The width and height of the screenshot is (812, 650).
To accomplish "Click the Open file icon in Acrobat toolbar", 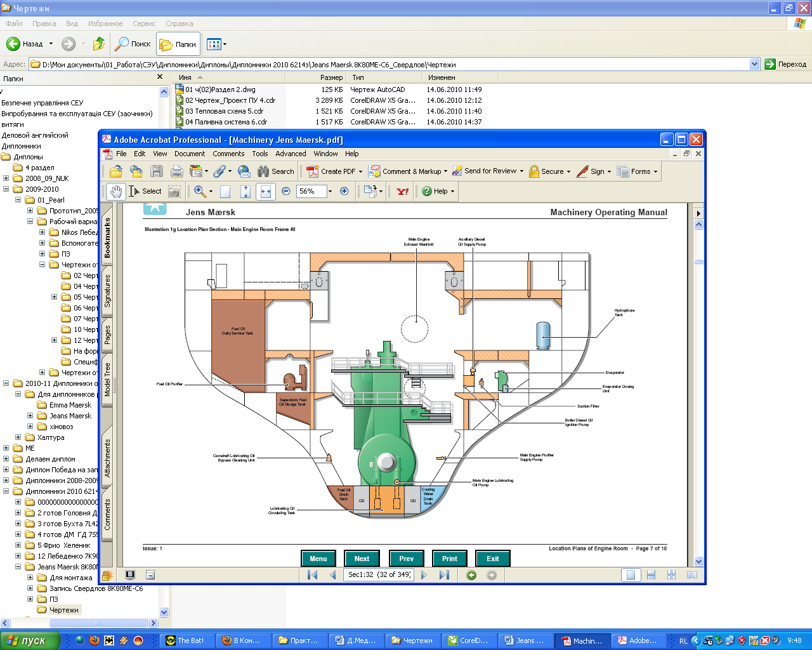I will click(x=115, y=171).
